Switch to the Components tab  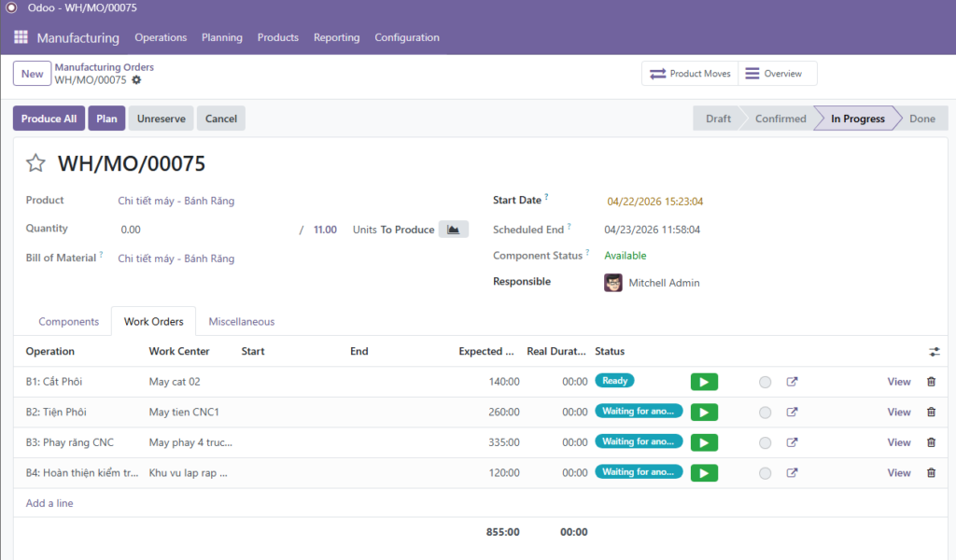coord(68,322)
